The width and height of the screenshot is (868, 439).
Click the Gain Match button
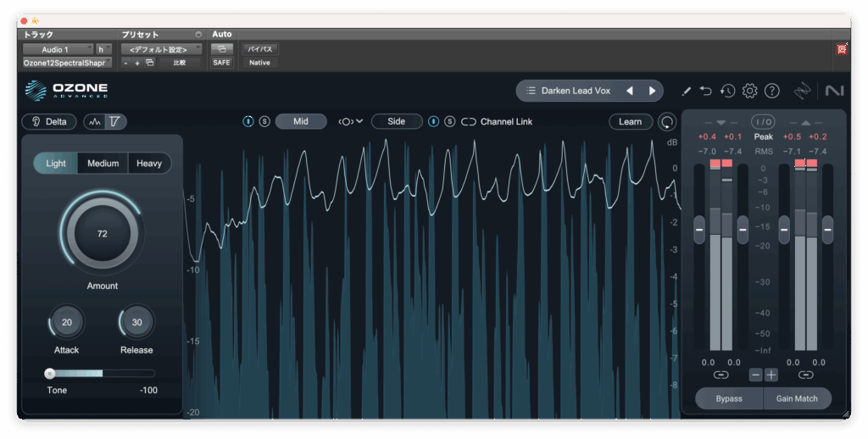coord(797,398)
